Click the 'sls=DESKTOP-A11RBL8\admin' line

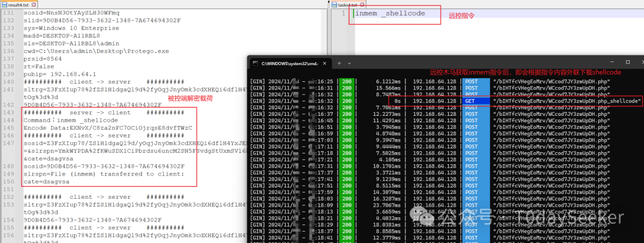pos(71,43)
